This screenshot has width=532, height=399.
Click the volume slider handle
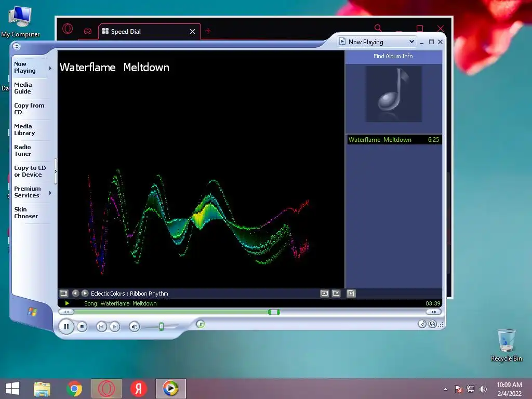tap(162, 326)
